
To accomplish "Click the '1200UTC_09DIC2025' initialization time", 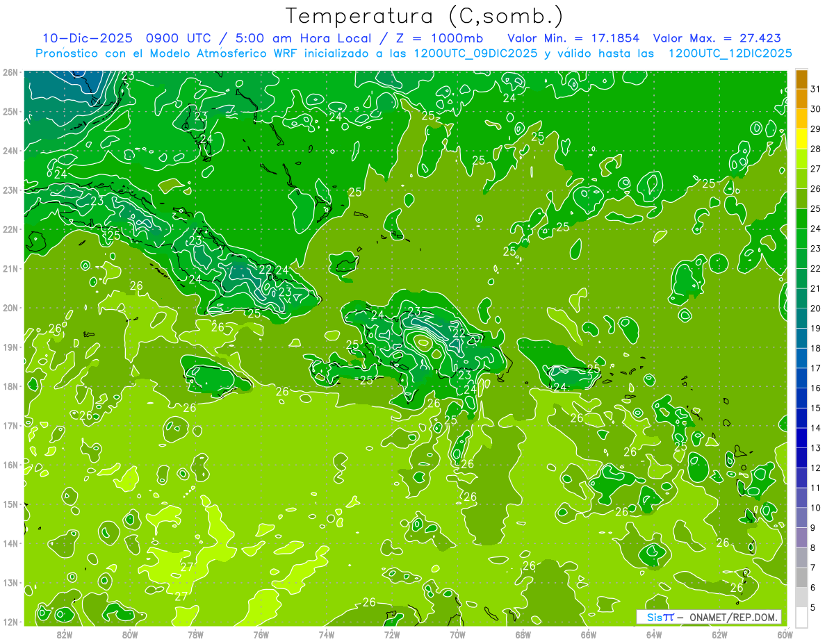I will 475,53.
